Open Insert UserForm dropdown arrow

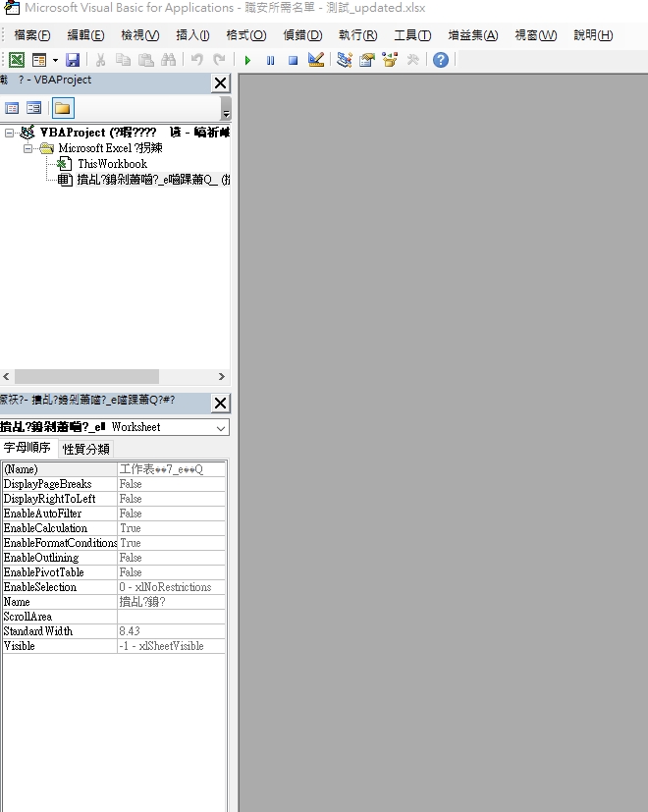point(55,60)
